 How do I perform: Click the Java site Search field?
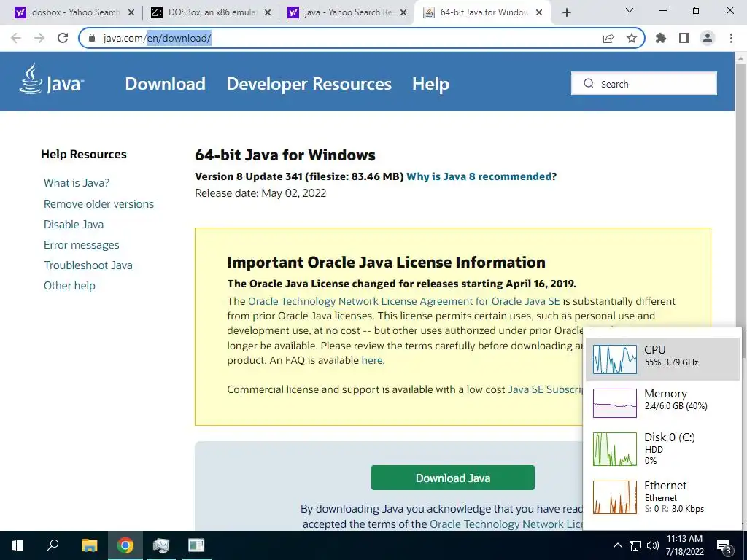pyautogui.click(x=643, y=83)
